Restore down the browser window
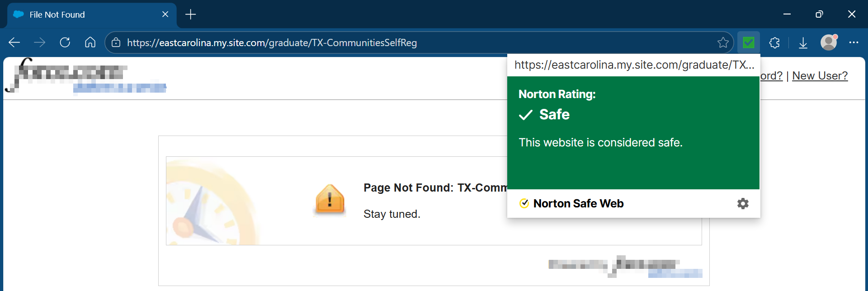Screen dimensions: 868x291 pyautogui.click(x=819, y=14)
